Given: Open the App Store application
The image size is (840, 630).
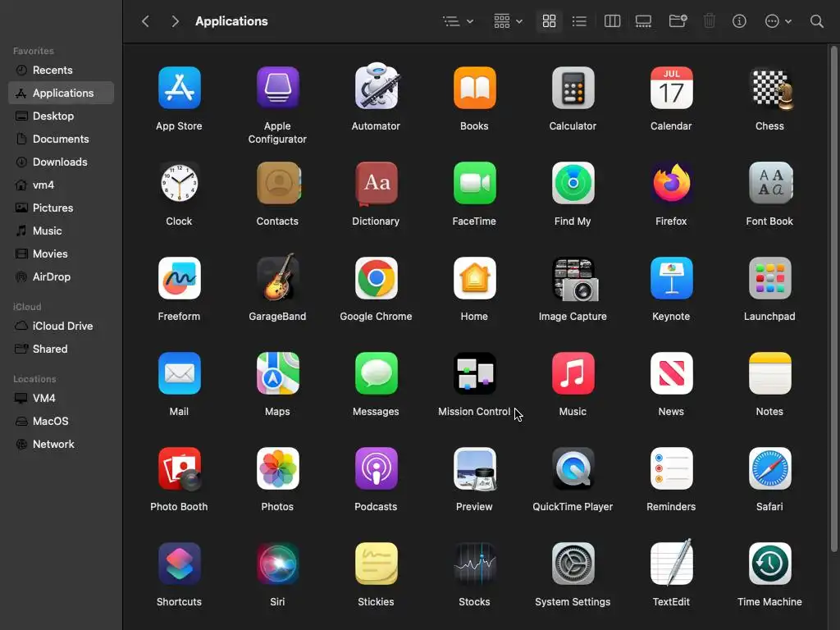Looking at the screenshot, I should coord(179,88).
